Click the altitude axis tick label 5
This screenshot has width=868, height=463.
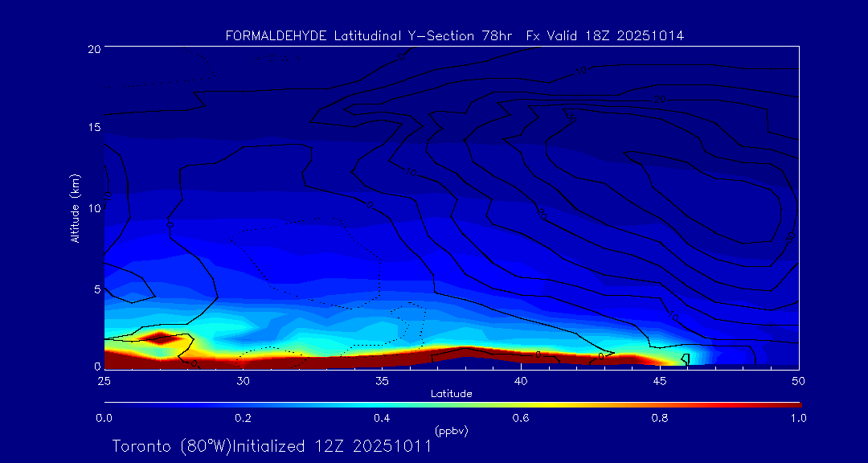[96, 289]
